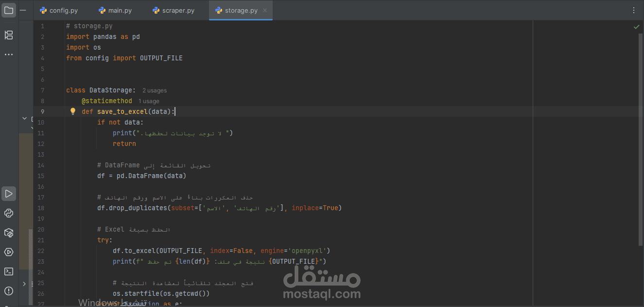
Task: Click the '# Excel' comment on line 20
Action: point(111,229)
